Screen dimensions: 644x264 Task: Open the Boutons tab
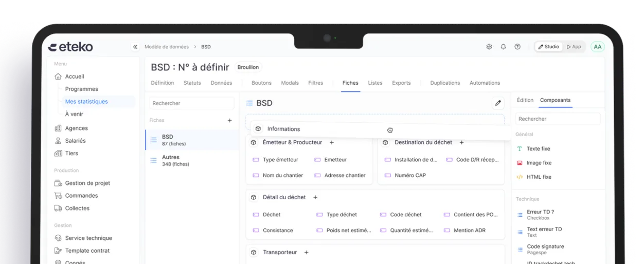pyautogui.click(x=261, y=83)
